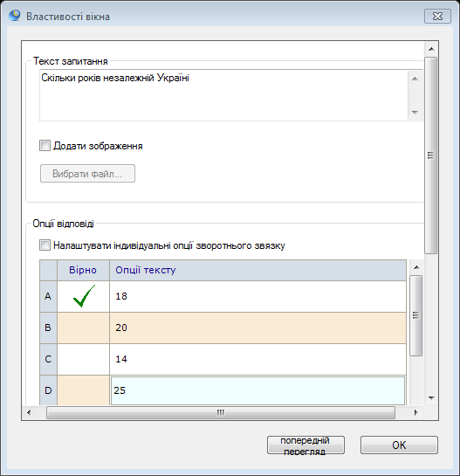Click the down arrow of question text scrollbar
Image resolution: width=460 pixels, height=476 pixels.
(x=415, y=113)
